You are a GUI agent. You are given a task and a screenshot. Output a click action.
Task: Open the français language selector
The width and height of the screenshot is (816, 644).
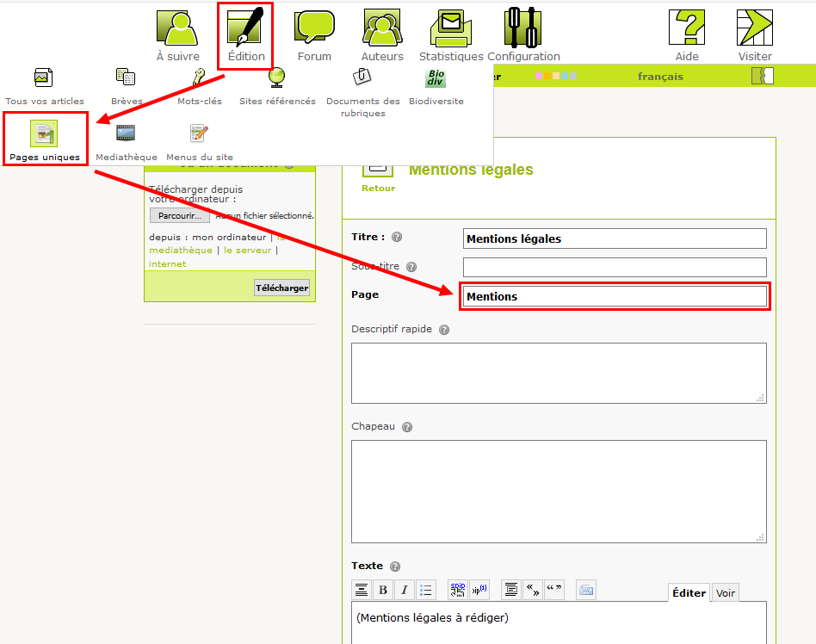[x=660, y=77]
